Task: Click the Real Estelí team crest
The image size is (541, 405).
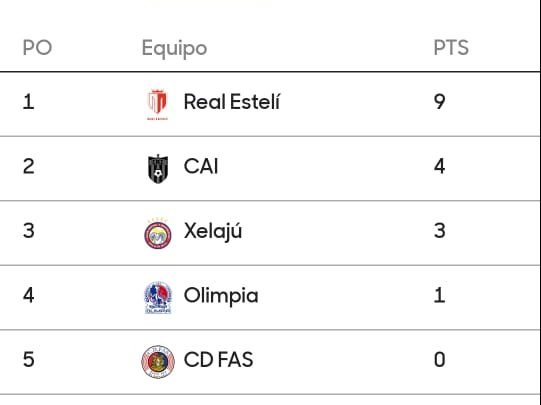Action: coord(158,105)
